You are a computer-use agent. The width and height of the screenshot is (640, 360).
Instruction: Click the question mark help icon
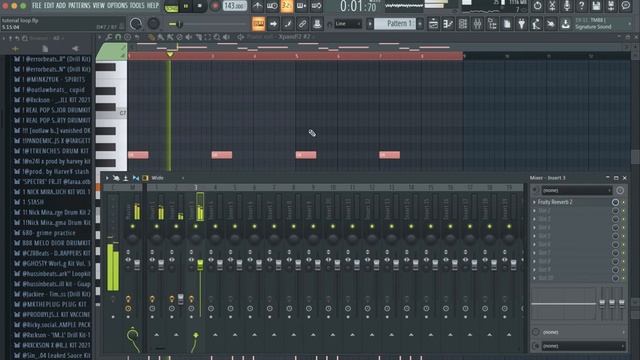pyautogui.click(x=581, y=6)
